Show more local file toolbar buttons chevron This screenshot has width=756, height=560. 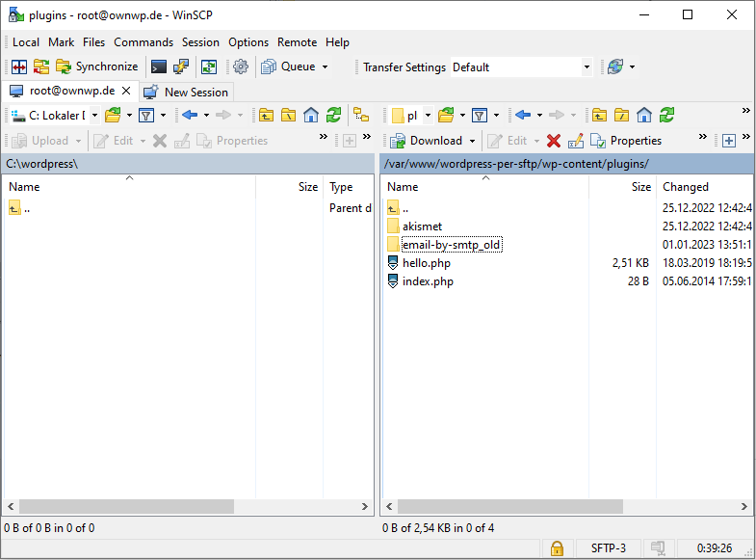(x=324, y=137)
